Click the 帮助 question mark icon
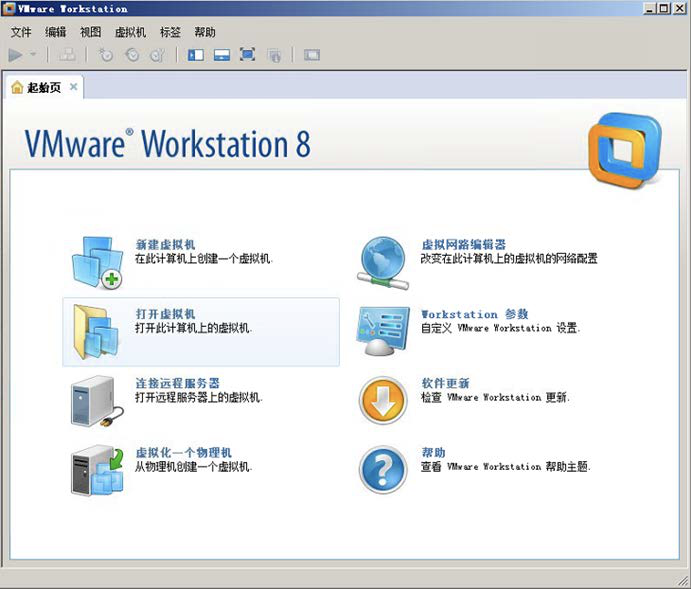Screen dimensions: 691x589 pos(383,470)
